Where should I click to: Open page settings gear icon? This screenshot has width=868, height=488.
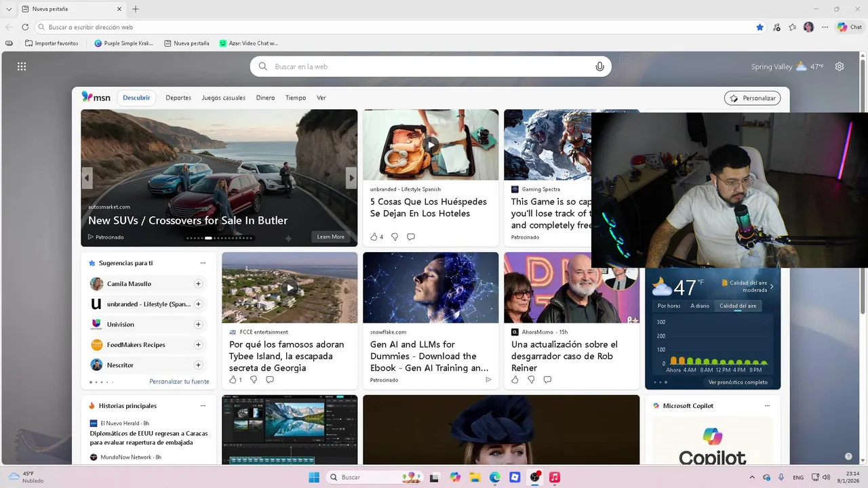(840, 66)
